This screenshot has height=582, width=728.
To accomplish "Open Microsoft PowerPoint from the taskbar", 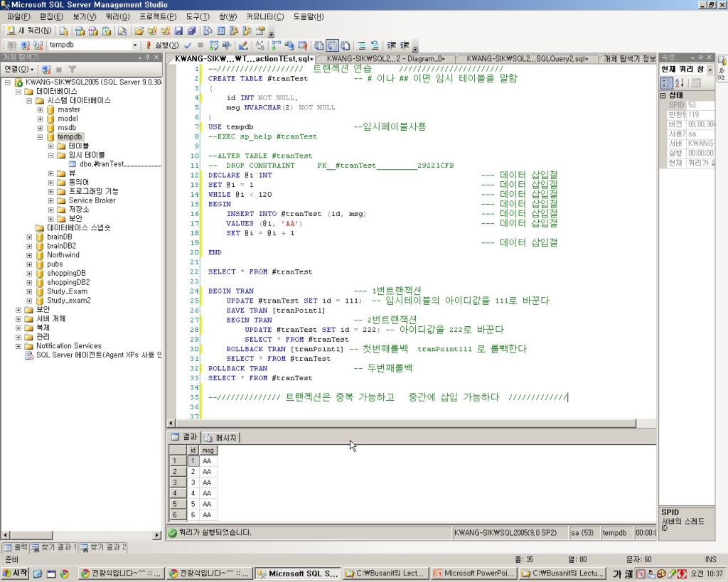I will pyautogui.click(x=474, y=573).
